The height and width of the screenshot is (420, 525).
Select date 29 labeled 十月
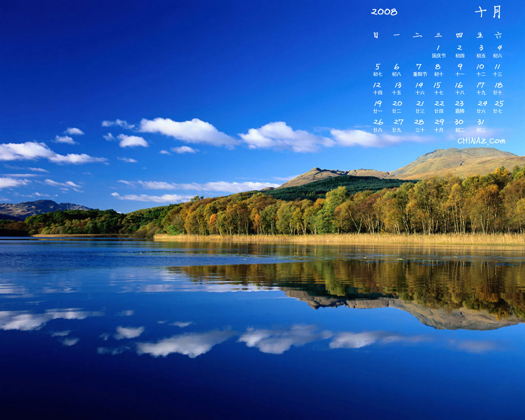pyautogui.click(x=439, y=125)
